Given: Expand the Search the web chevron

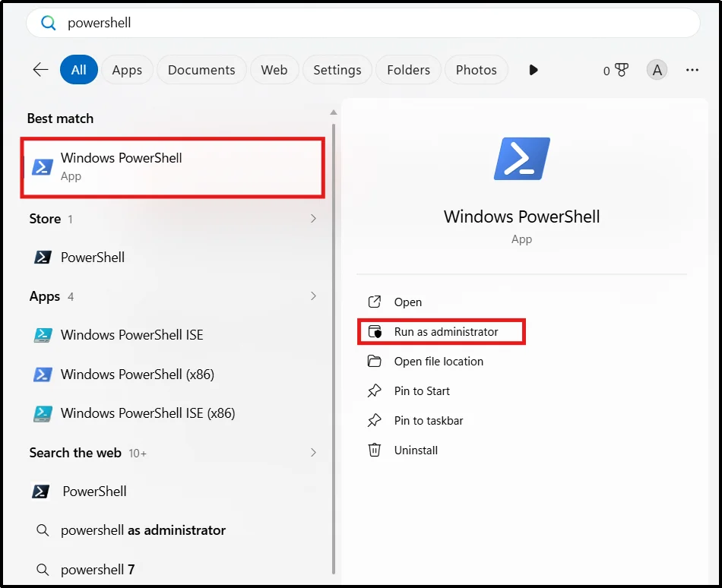Looking at the screenshot, I should 313,453.
